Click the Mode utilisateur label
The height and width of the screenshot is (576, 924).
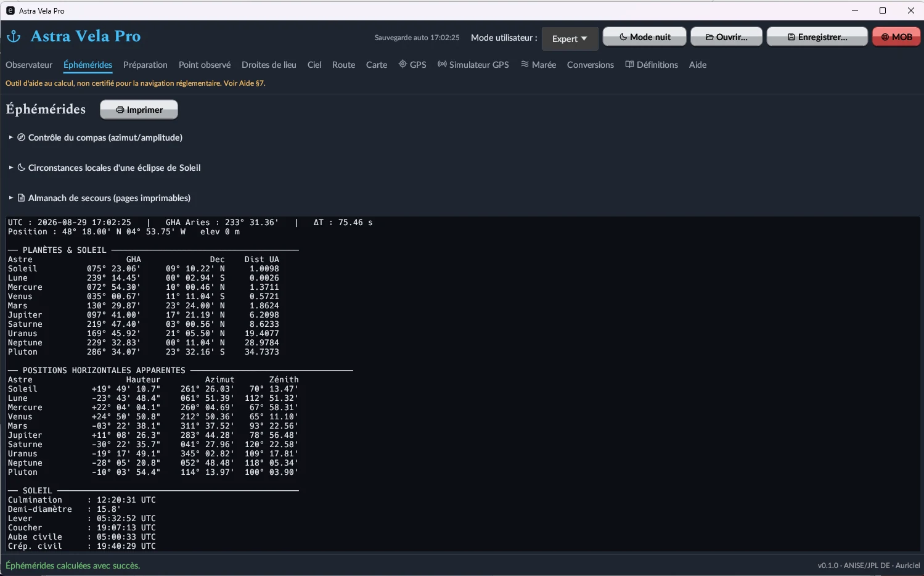coord(504,38)
